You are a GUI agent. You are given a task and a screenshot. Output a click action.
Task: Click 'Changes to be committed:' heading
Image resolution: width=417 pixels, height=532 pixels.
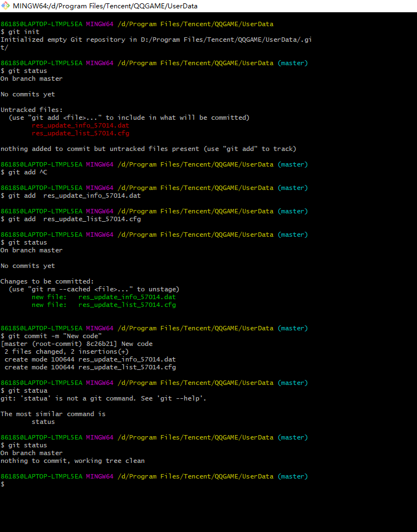click(x=47, y=282)
